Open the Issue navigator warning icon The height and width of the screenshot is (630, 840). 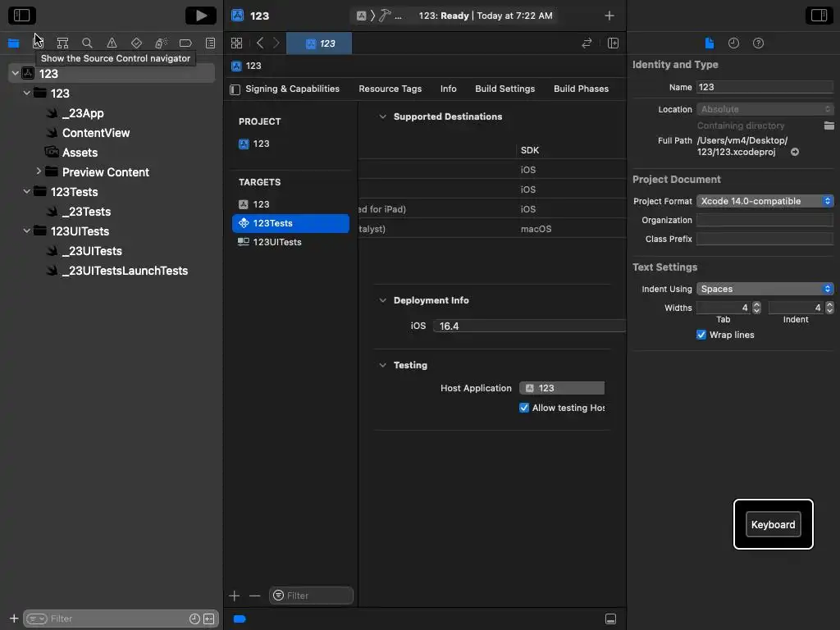coord(112,43)
